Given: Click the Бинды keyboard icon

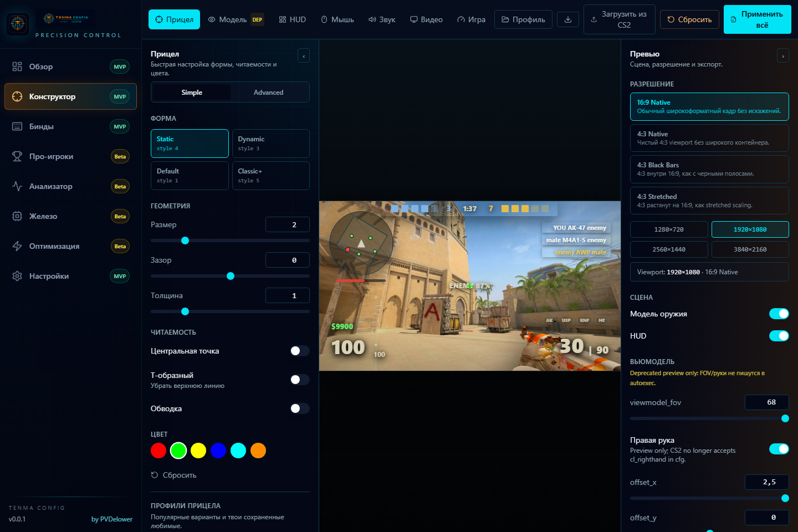Looking at the screenshot, I should 17,126.
